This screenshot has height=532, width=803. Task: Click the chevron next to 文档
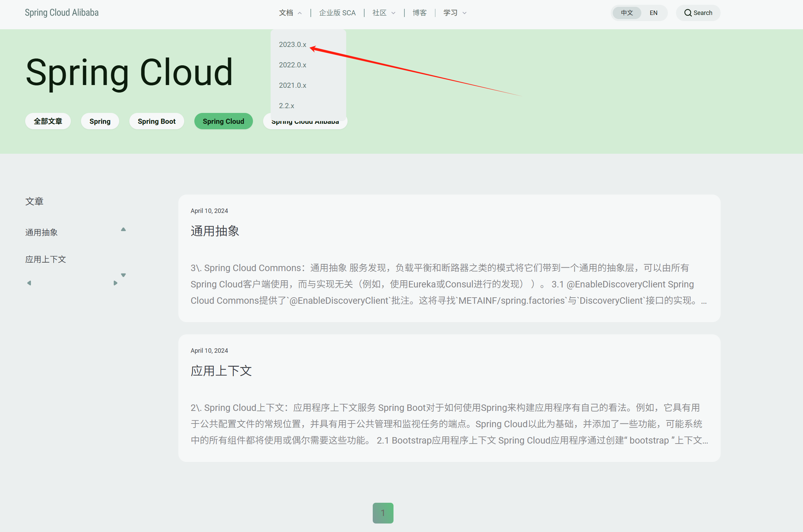click(300, 13)
